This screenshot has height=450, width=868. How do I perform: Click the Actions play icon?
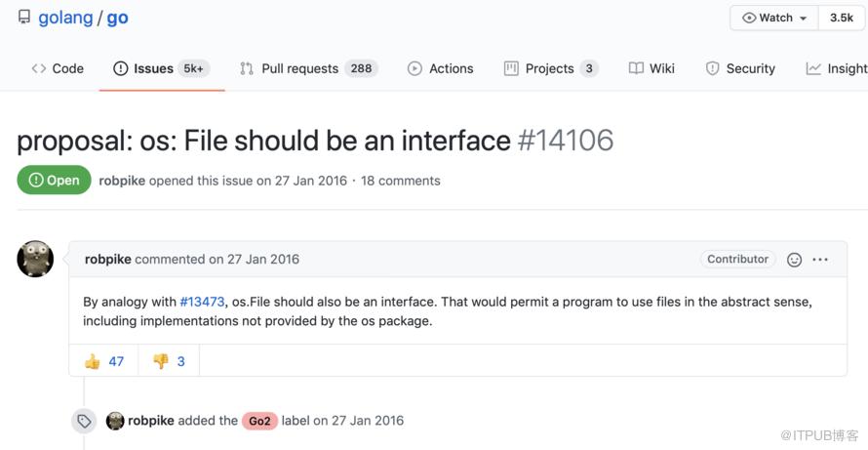click(414, 68)
